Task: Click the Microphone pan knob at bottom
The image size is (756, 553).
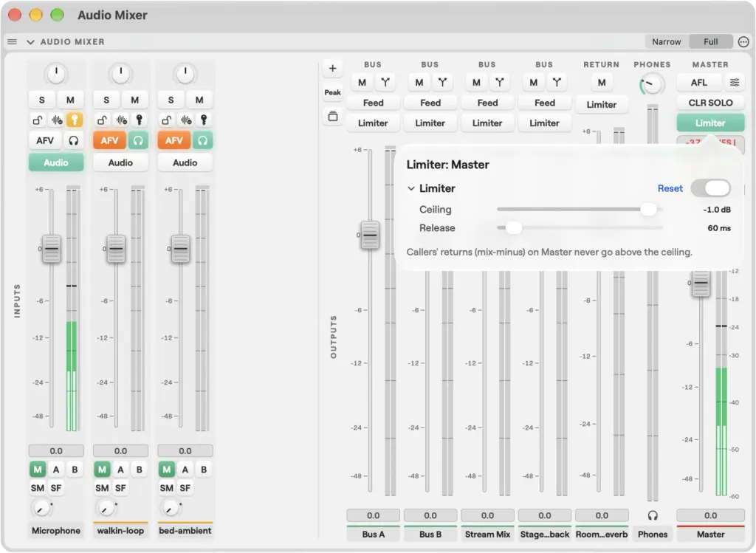Action: 41,508
